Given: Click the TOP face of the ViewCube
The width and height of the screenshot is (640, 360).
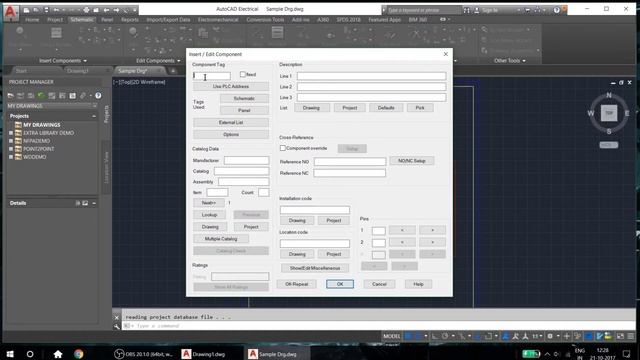Looking at the screenshot, I should pyautogui.click(x=609, y=113).
